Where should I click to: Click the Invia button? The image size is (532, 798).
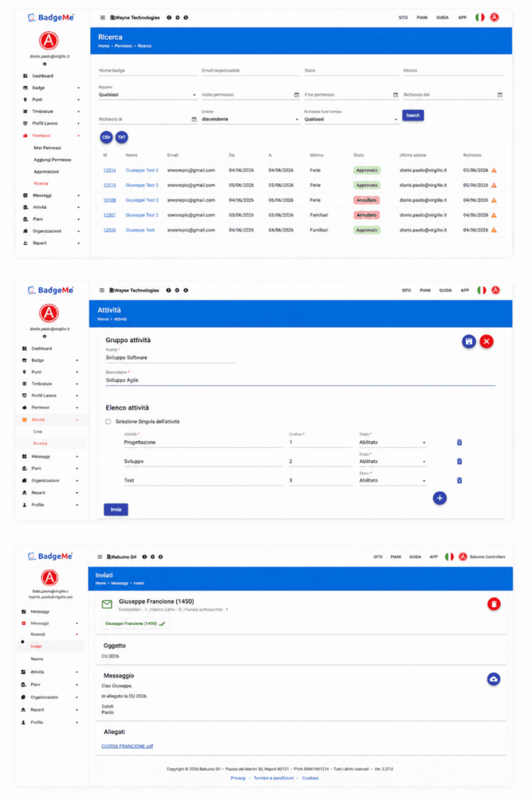click(116, 510)
